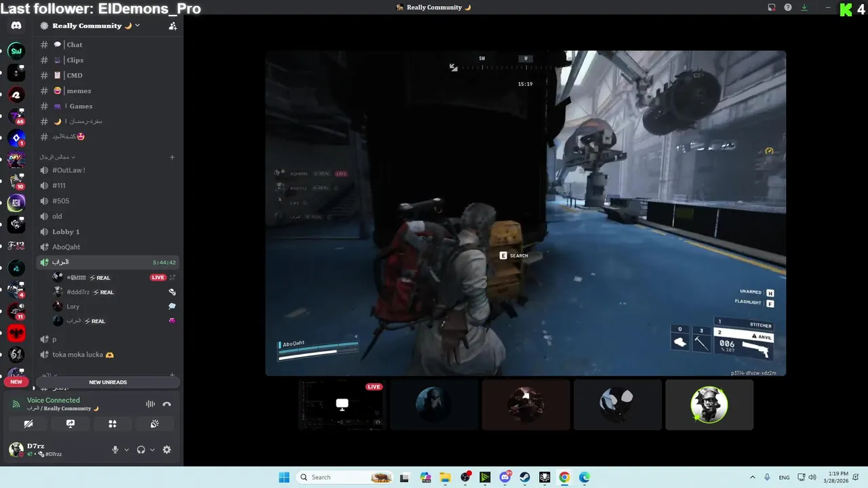Open the taskbar volume control

coord(812,477)
